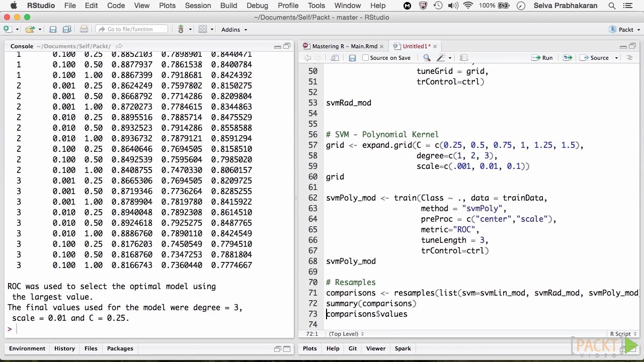Re-run the previous code region
Viewport: 644px width, 362px height.
click(568, 58)
